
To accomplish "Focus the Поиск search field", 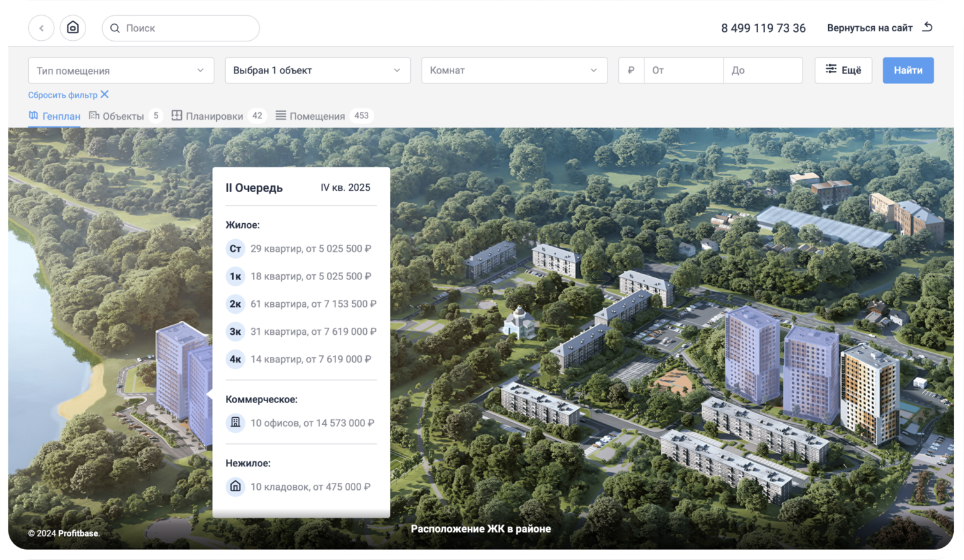I will coord(181,28).
